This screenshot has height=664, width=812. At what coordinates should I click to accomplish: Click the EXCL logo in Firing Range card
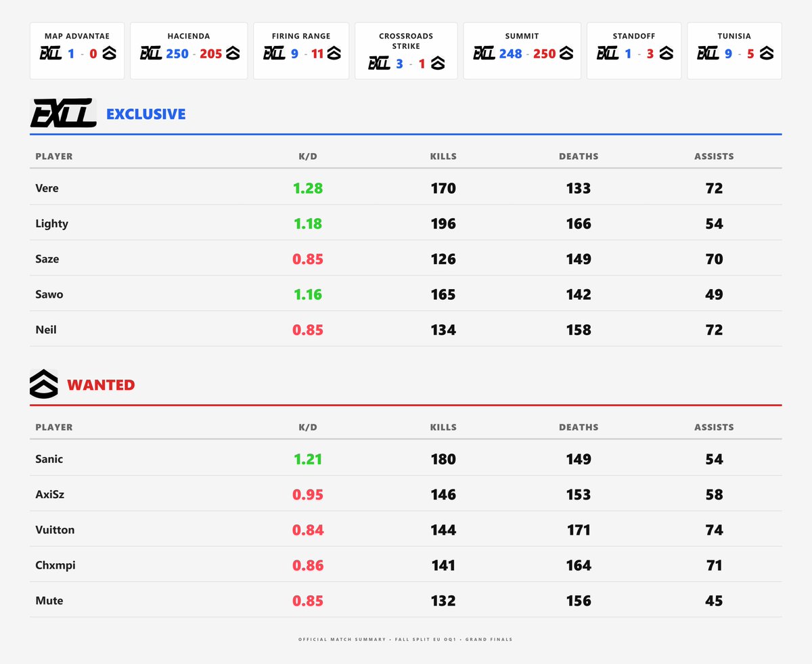[x=274, y=53]
